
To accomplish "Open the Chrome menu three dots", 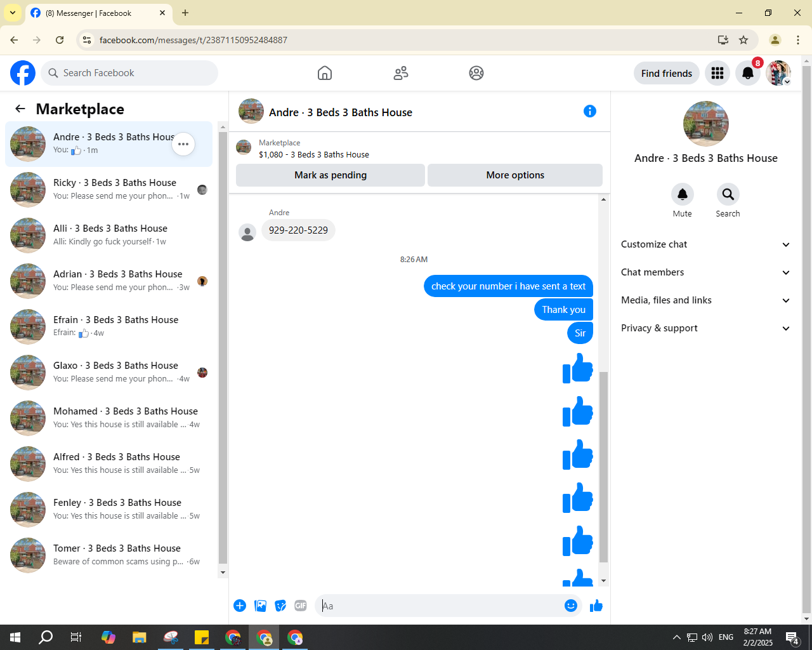I will (798, 40).
